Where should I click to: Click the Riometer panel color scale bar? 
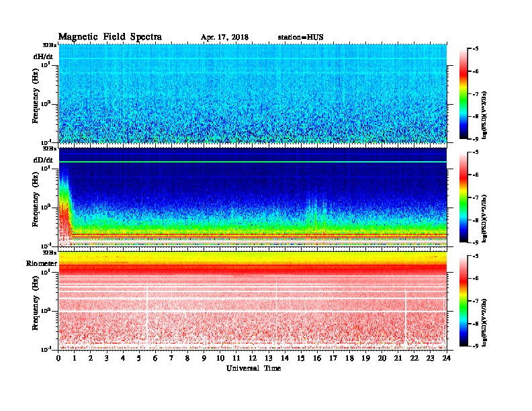(x=463, y=301)
